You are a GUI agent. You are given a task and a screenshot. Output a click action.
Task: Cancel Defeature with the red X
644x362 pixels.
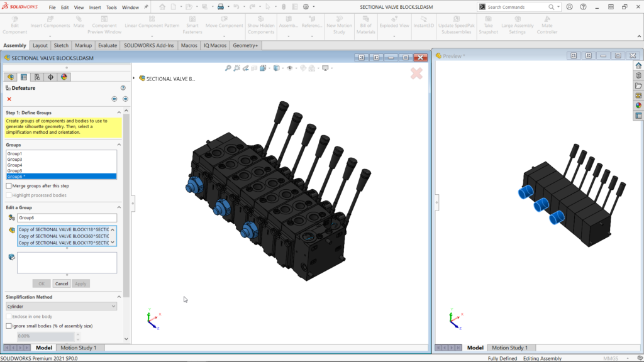9,99
